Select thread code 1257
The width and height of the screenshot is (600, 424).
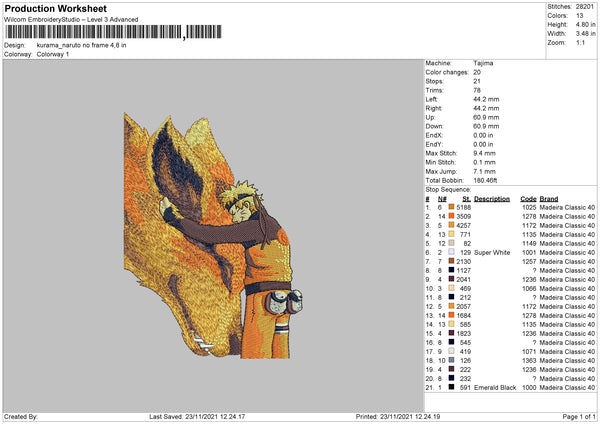(x=529, y=261)
